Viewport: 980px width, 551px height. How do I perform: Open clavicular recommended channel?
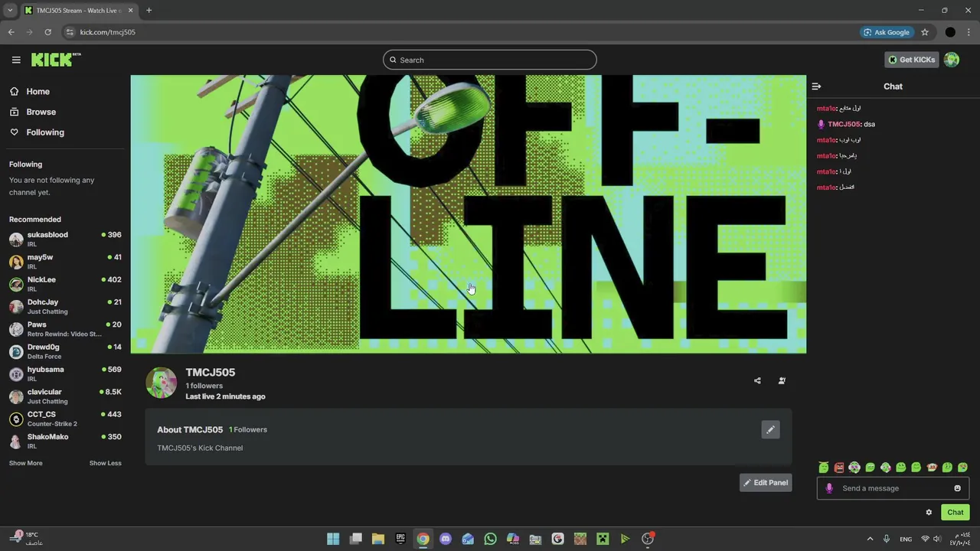[65, 396]
